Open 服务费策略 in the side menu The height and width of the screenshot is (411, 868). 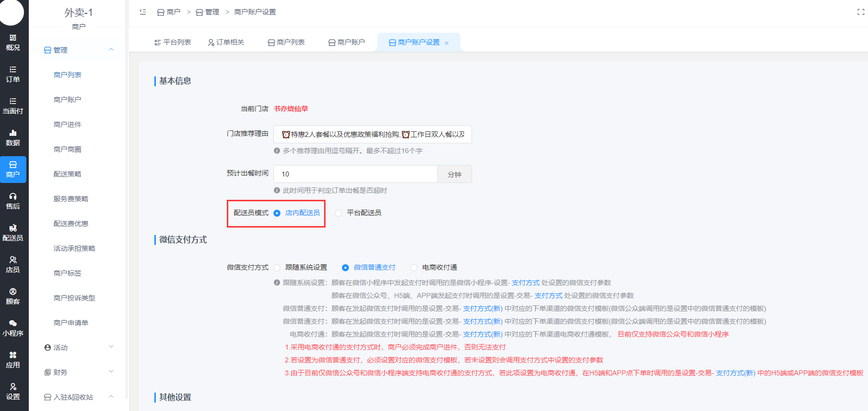(x=71, y=199)
